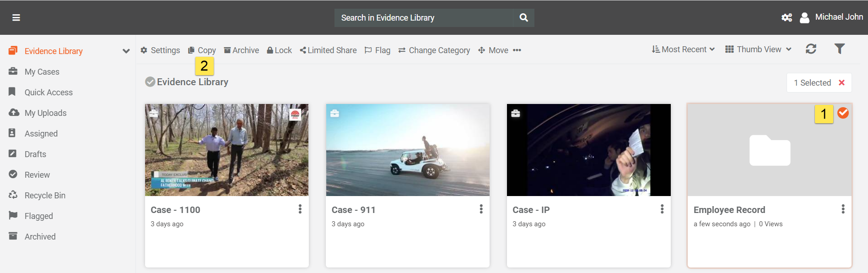This screenshot has width=868, height=273.
Task: Open Recycle Bin in the sidebar
Action: click(45, 196)
